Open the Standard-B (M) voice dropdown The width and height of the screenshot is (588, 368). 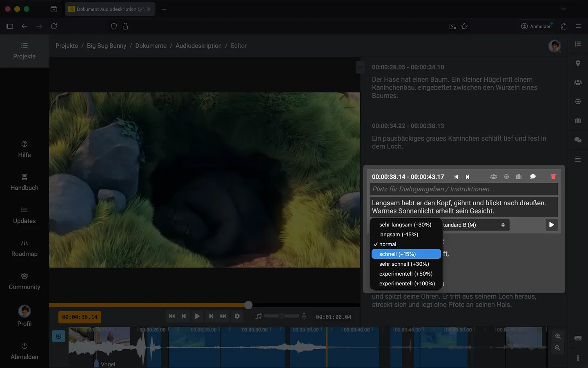pos(476,225)
